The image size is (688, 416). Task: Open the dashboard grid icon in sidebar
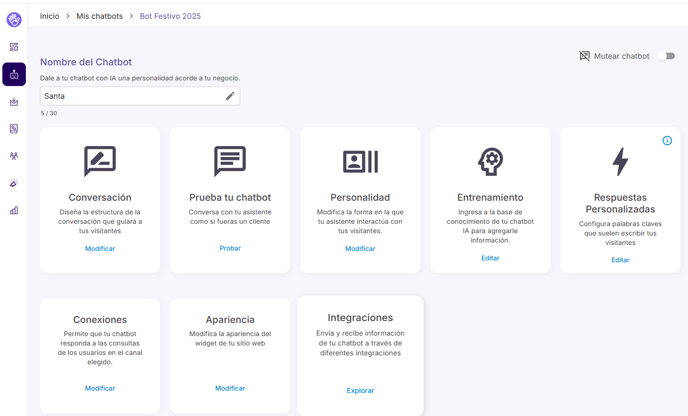[x=14, y=47]
